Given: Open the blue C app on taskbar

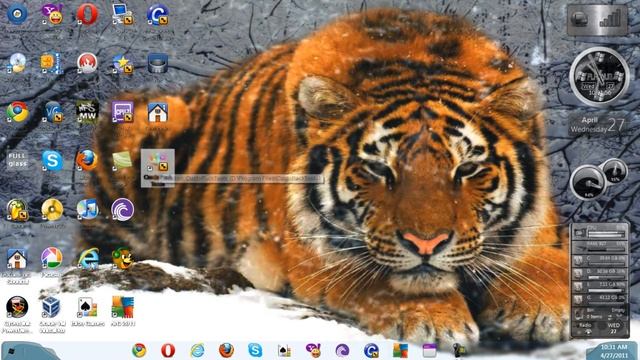Looking at the screenshot, I should 371,350.
